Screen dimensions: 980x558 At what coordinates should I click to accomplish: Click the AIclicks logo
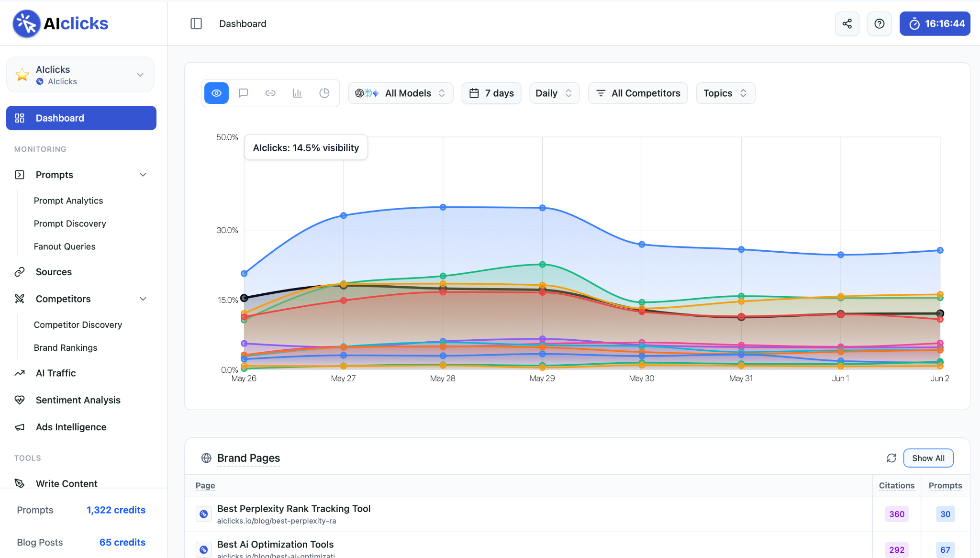pyautogui.click(x=61, y=23)
